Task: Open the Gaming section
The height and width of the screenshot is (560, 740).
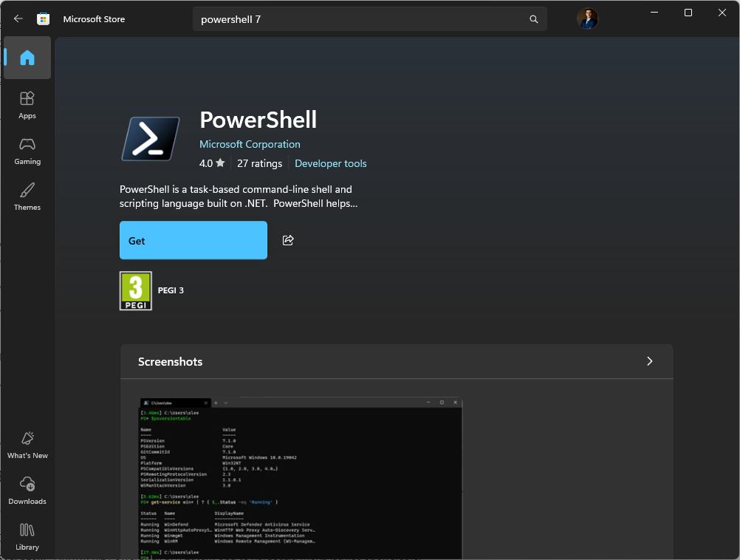Action: pos(27,150)
